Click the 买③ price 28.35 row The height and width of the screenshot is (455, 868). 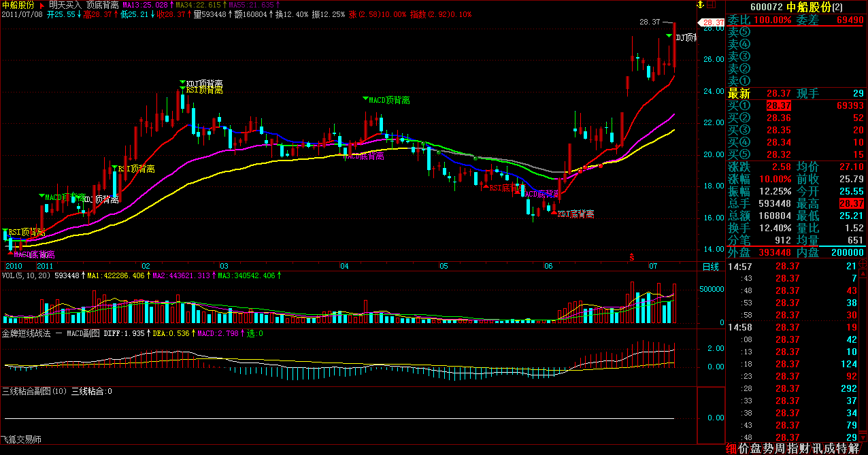(x=797, y=130)
